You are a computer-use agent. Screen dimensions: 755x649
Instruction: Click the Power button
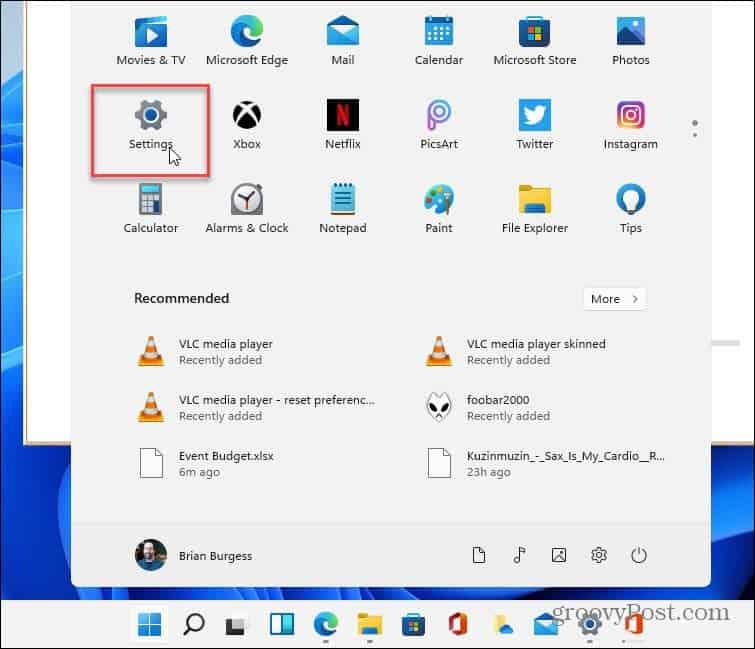coord(638,555)
